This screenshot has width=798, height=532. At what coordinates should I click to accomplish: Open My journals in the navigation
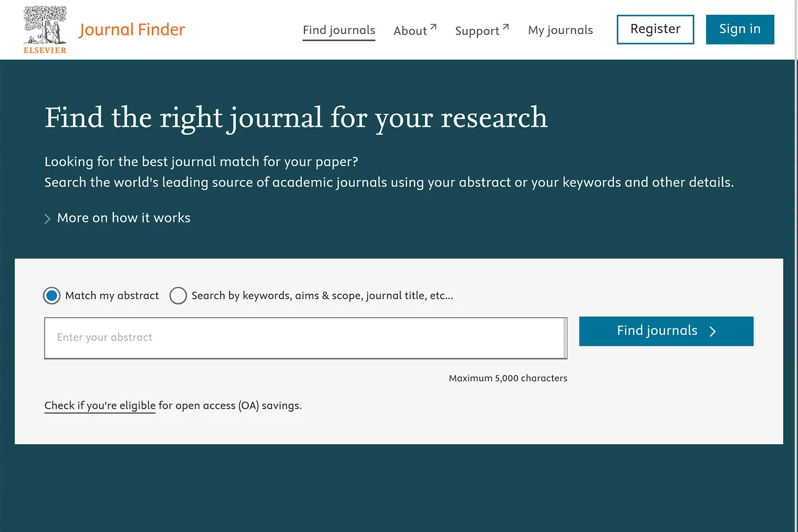(x=560, y=30)
